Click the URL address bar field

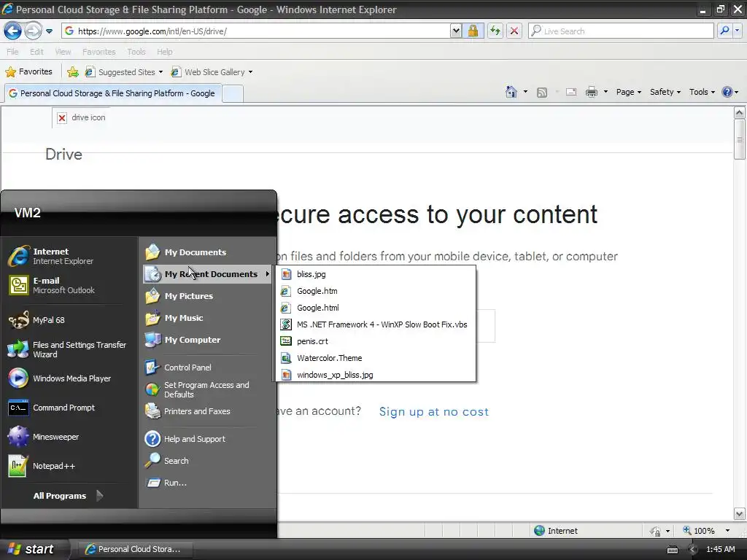pos(256,31)
